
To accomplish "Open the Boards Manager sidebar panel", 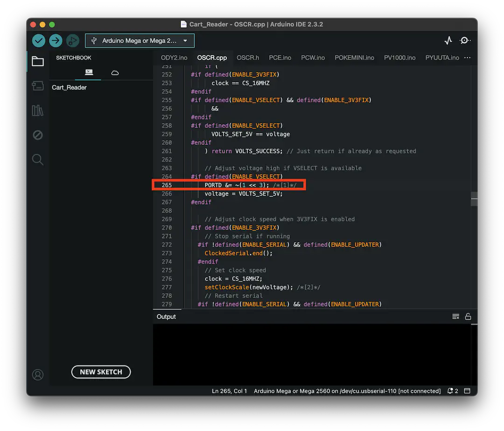I will 38,86.
